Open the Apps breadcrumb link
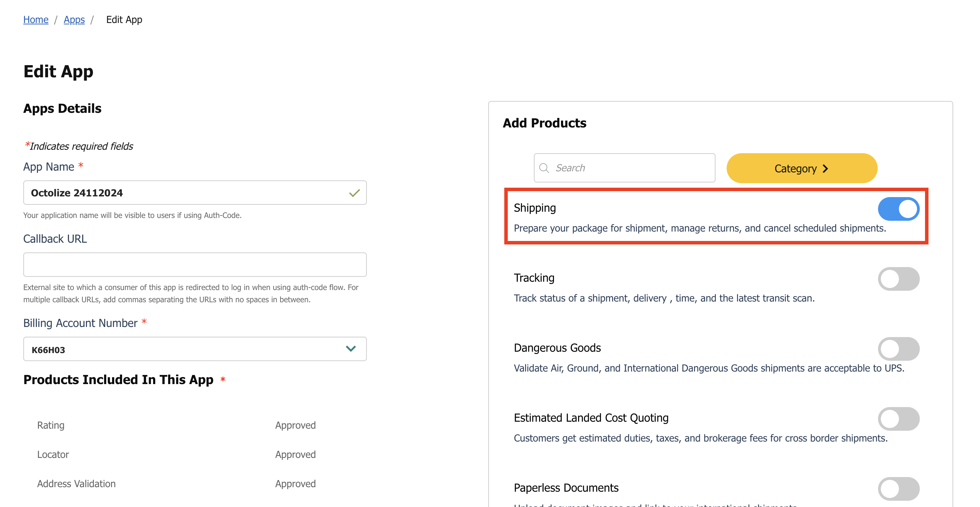 point(74,19)
